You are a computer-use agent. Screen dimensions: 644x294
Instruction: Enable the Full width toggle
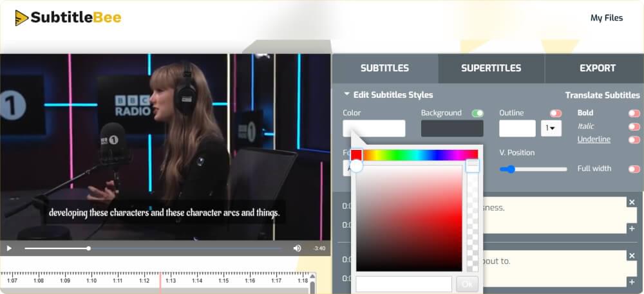634,169
